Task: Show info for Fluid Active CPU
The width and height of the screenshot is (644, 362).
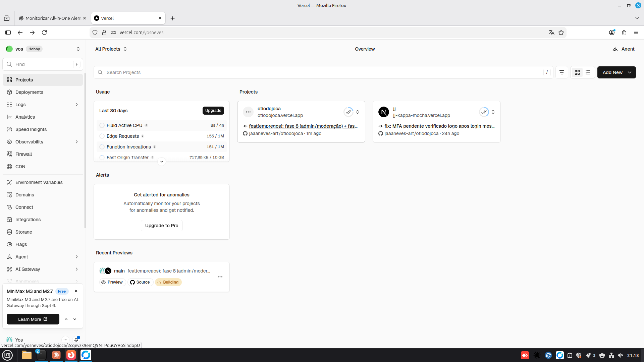Action: pyautogui.click(x=146, y=125)
